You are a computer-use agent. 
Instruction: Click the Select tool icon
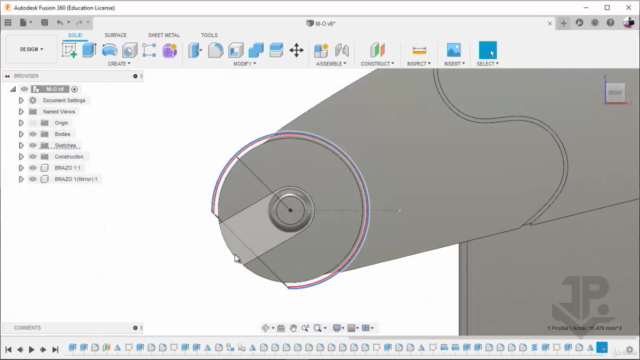click(488, 50)
